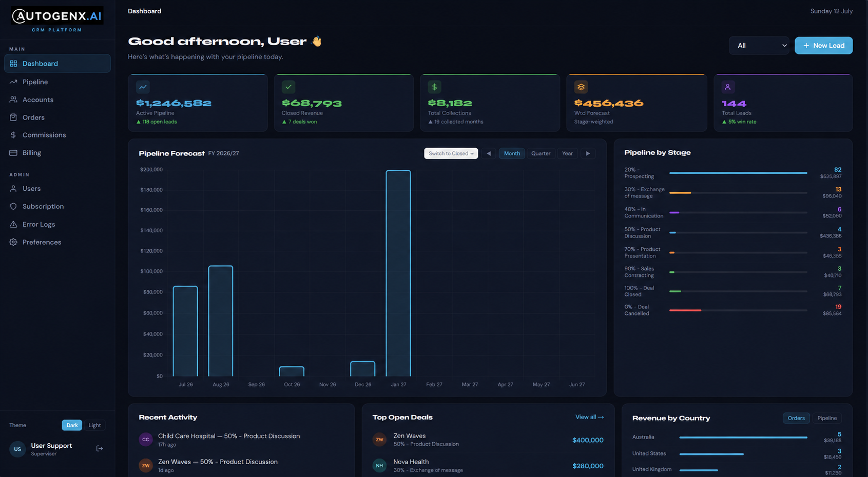This screenshot has height=477, width=868.
Task: Click the 100% Deal Closed stage bar
Action: (675, 291)
